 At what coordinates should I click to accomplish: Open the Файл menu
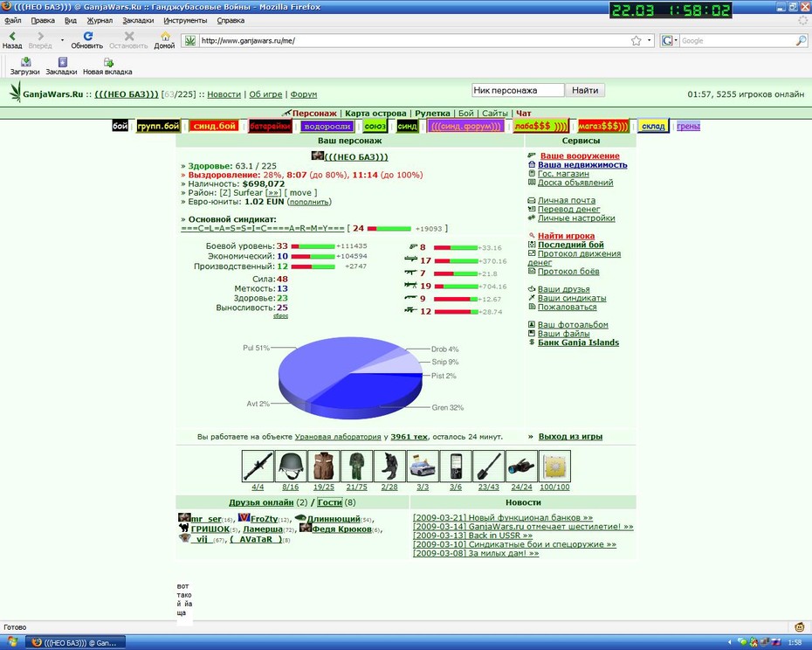tap(13, 21)
